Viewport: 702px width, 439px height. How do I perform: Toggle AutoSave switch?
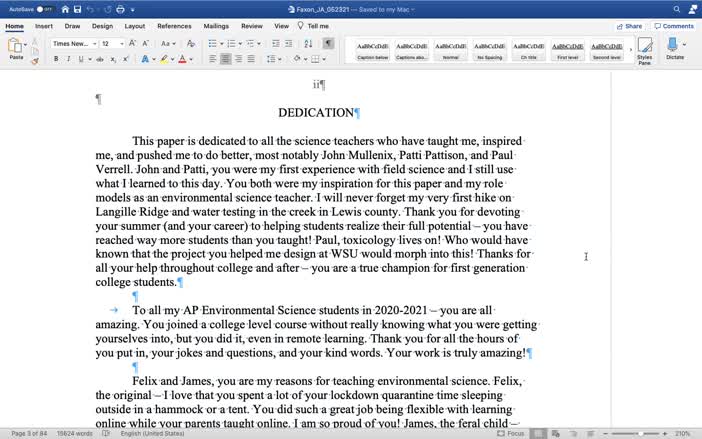click(44, 9)
